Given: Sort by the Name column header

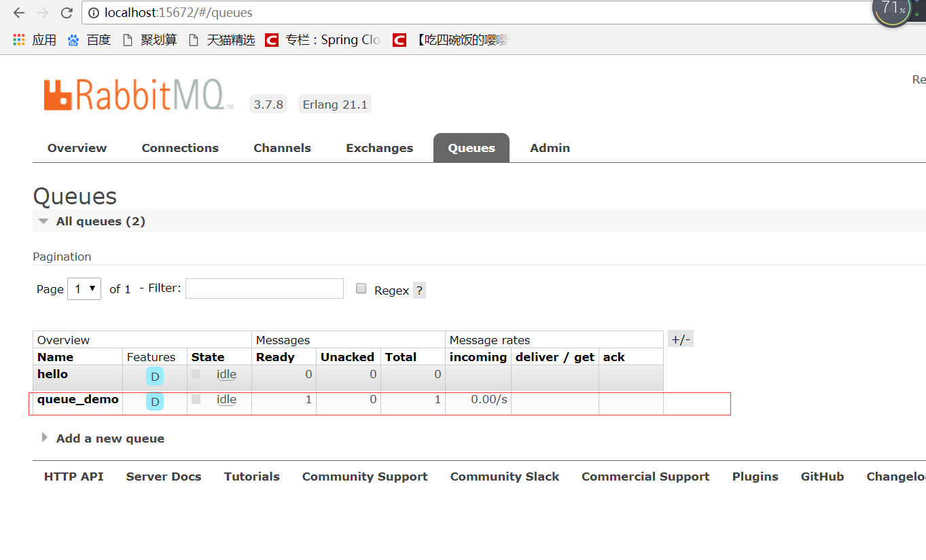Looking at the screenshot, I should [x=55, y=357].
